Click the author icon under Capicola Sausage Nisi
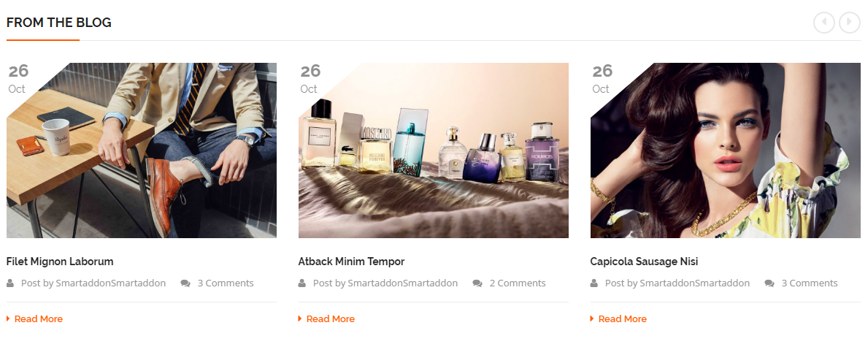This screenshot has width=868, height=347. pos(594,283)
